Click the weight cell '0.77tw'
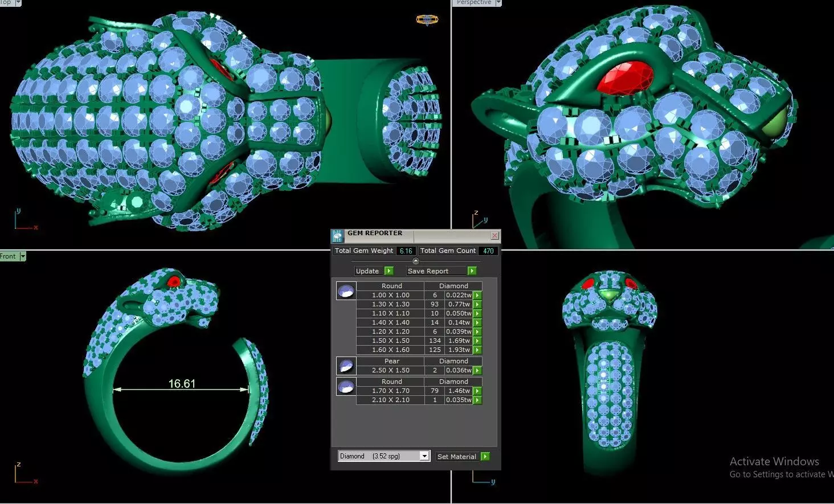Viewport: 834px width, 504px height. pos(459,304)
